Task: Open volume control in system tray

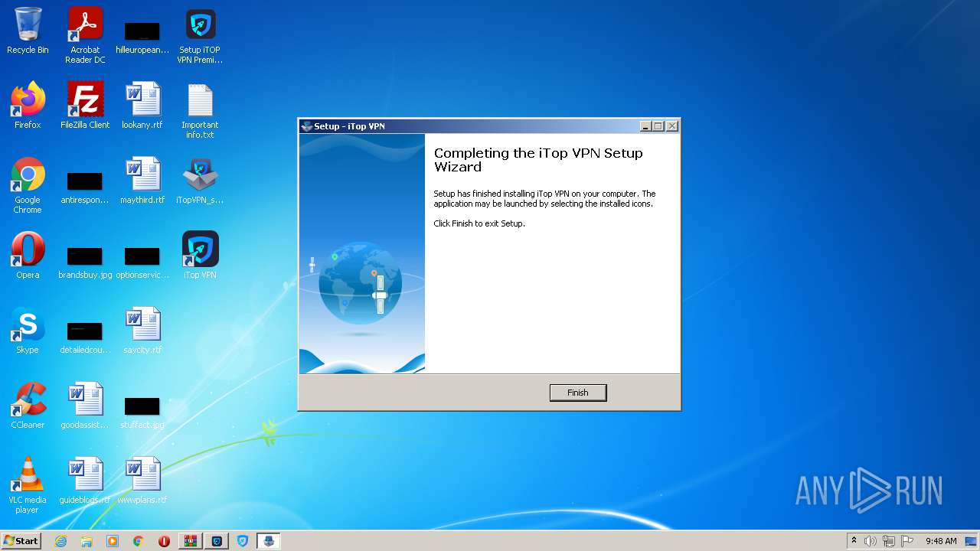Action: [x=871, y=541]
